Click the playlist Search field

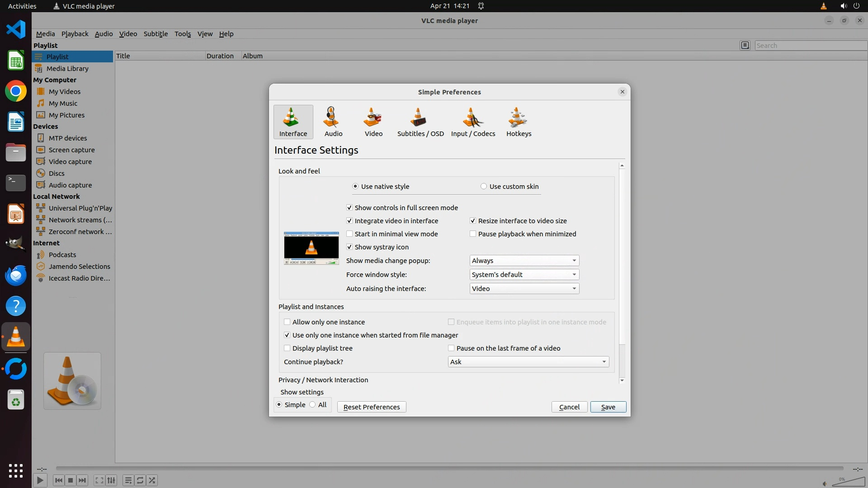(x=809, y=46)
